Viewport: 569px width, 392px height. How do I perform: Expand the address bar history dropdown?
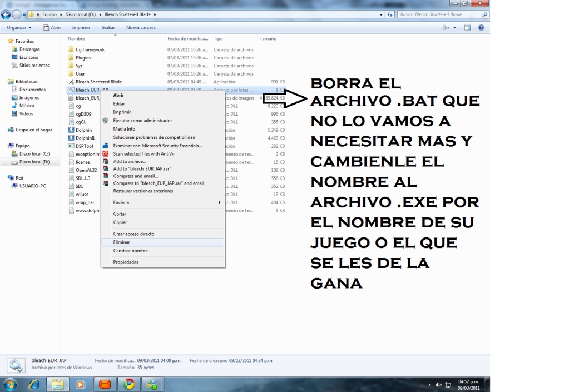tap(381, 15)
